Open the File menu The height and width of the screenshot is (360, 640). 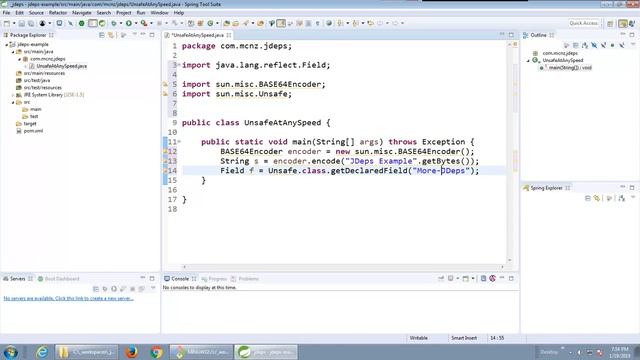click(x=7, y=13)
